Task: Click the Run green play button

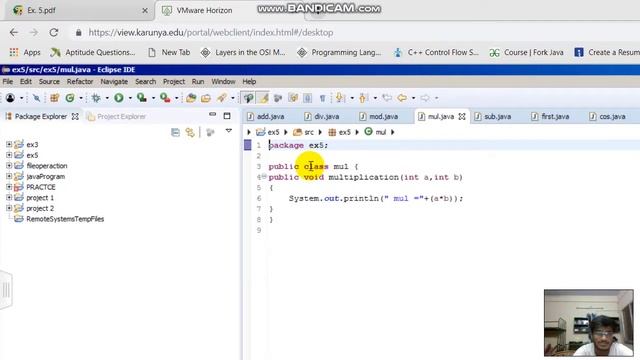Action: point(119,98)
